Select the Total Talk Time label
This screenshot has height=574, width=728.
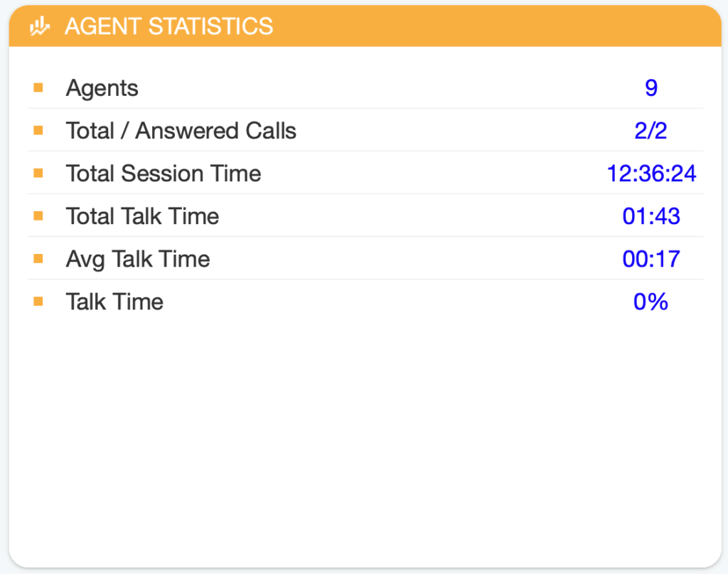coord(142,216)
